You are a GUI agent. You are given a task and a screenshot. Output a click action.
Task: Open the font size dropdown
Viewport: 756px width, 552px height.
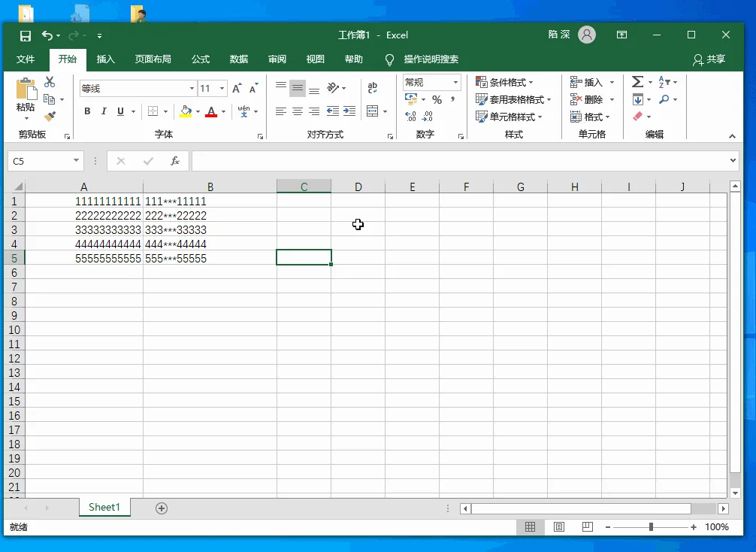point(222,88)
